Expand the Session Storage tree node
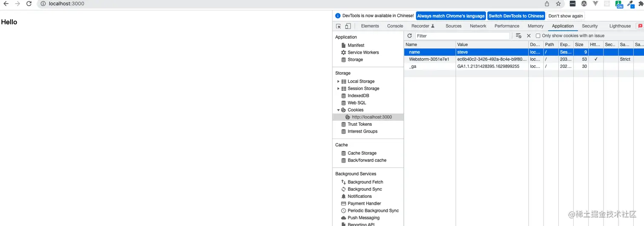Screen dimensions: 644x226 tap(339, 89)
